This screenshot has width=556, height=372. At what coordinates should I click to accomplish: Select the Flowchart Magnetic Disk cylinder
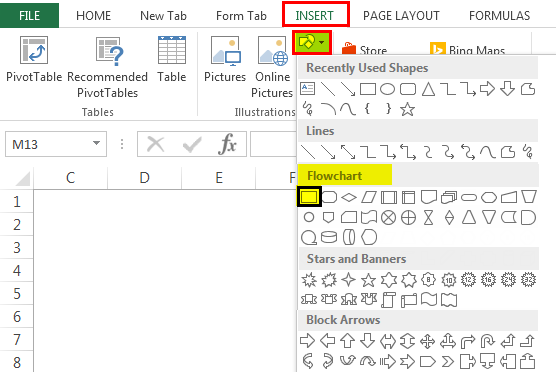point(329,237)
